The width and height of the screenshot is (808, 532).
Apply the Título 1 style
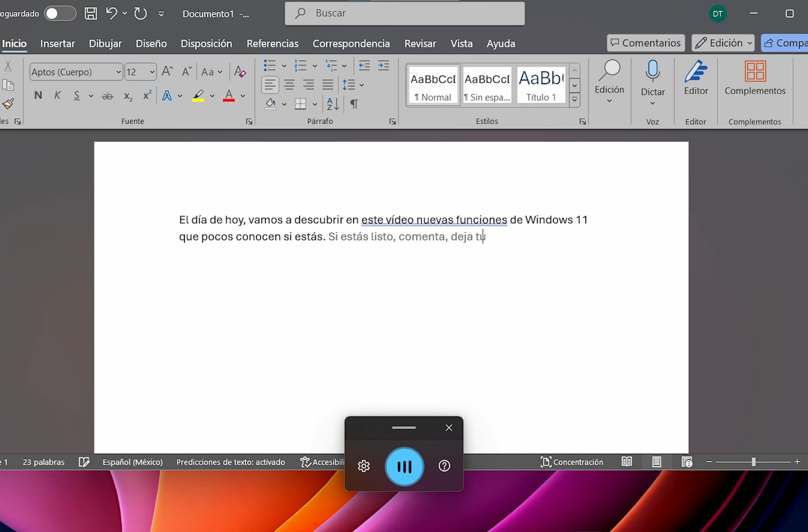coord(541,85)
